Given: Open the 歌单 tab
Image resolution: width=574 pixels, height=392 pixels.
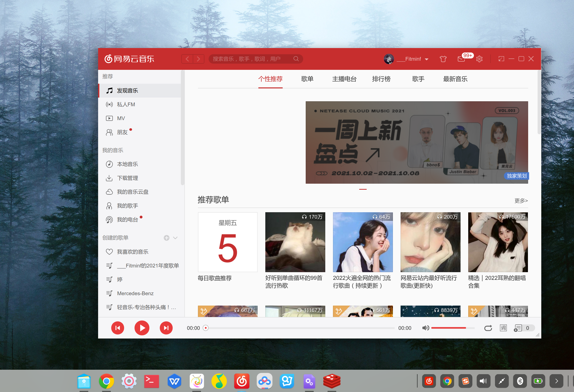Looking at the screenshot, I should (307, 79).
